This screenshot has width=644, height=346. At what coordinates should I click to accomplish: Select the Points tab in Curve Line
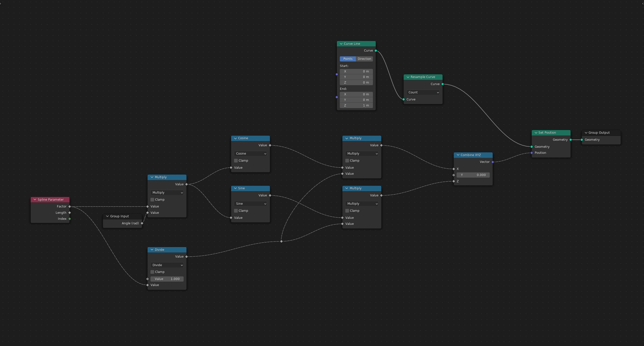click(348, 58)
